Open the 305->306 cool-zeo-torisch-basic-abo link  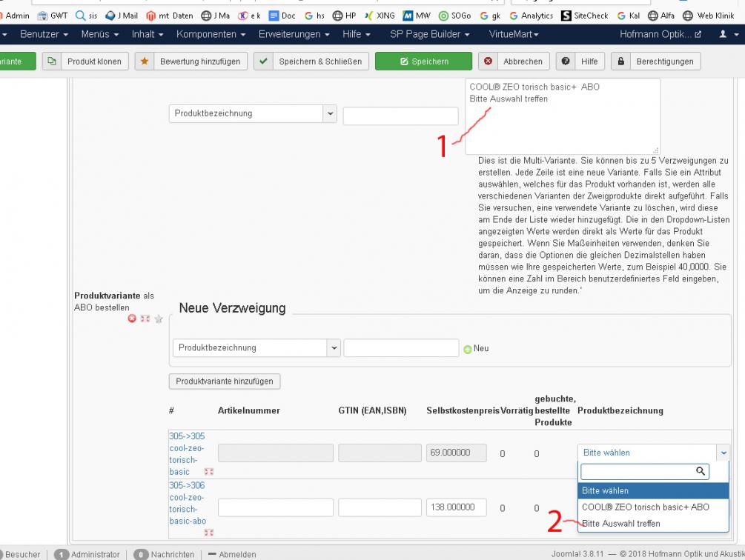[x=187, y=503]
